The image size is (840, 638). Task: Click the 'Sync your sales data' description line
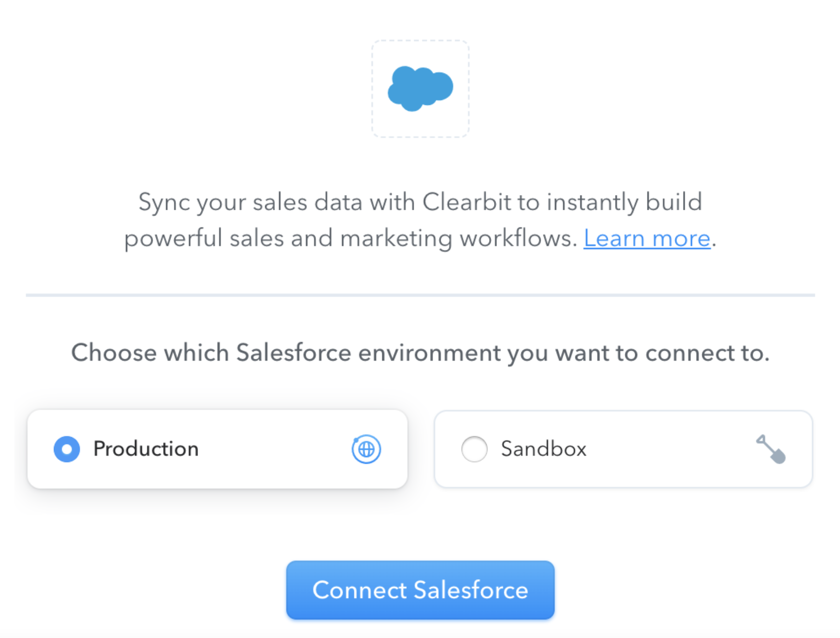(420, 202)
